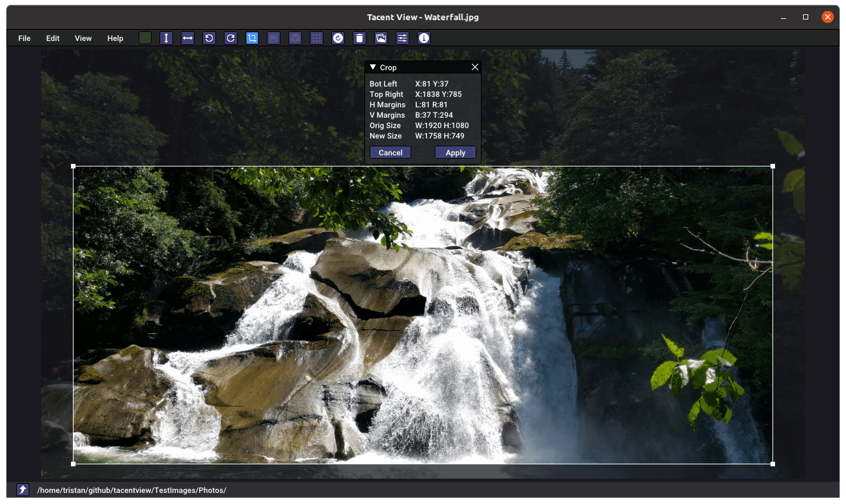Apply the crop

(x=456, y=153)
